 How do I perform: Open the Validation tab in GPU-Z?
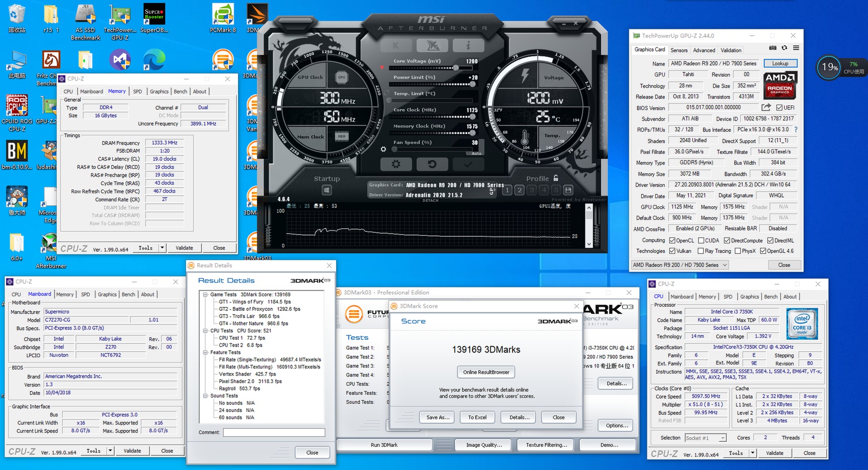coord(731,50)
